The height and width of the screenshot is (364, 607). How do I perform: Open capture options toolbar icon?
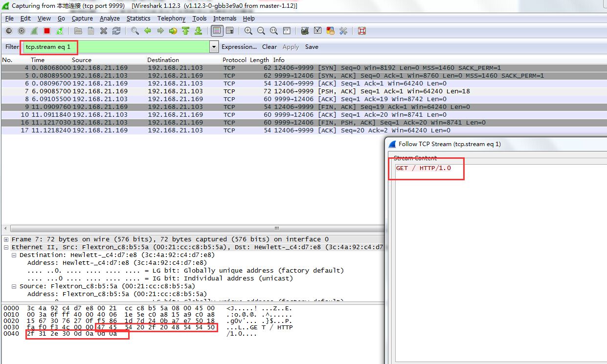tap(22, 31)
